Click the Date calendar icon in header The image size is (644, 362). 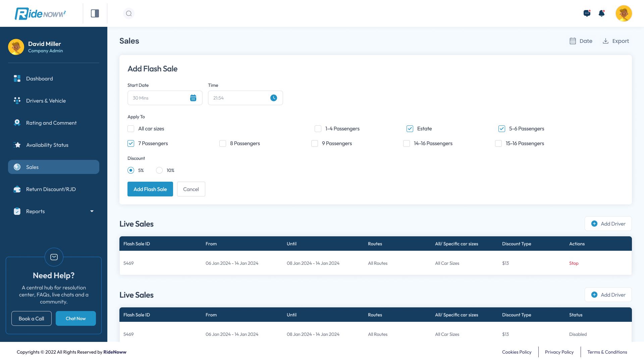573,41
